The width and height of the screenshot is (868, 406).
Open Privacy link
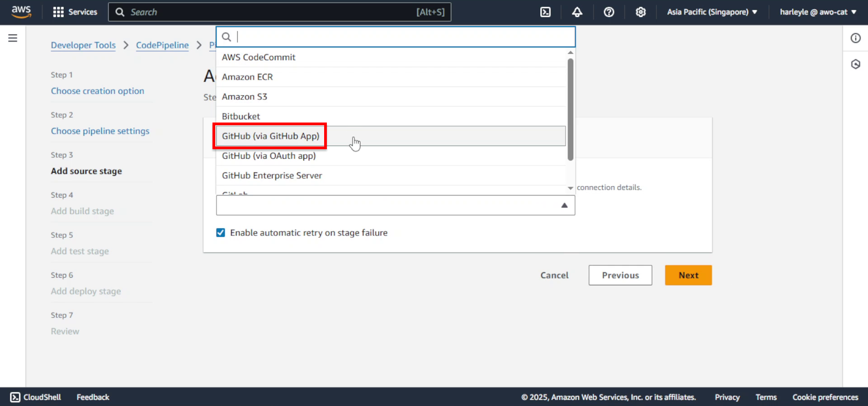[x=727, y=397]
